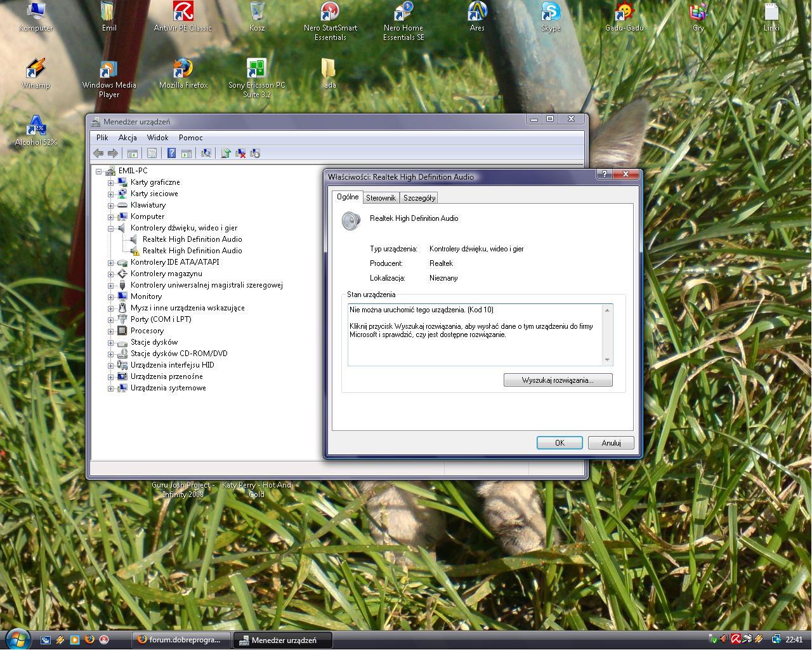Image resolution: width=812 pixels, height=650 pixels.
Task: Expand the Stacje dysków CD-ROM/DVD node
Action: tap(110, 354)
